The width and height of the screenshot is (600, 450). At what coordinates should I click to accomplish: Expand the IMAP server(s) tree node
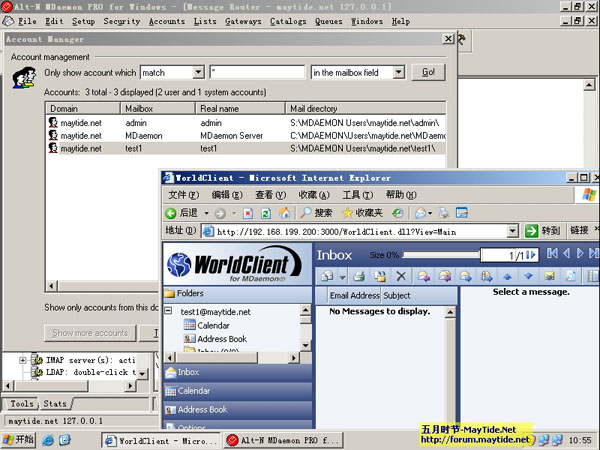click(x=21, y=359)
